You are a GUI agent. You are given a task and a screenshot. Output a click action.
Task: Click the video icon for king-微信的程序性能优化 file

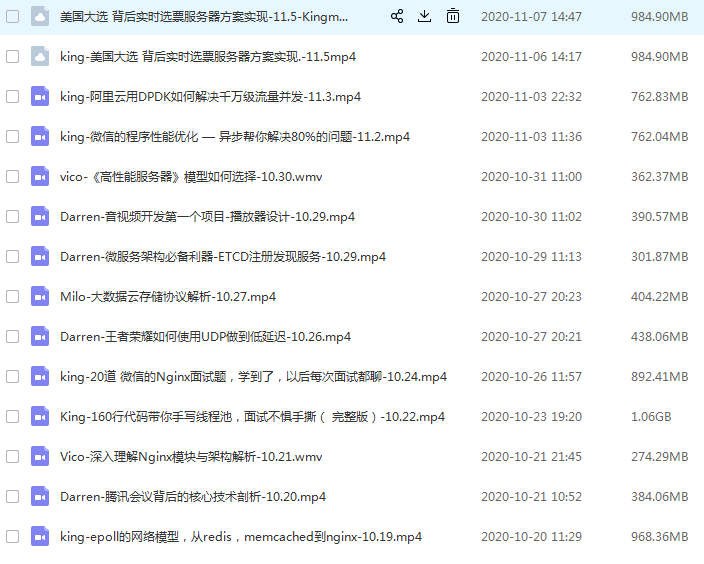click(40, 137)
